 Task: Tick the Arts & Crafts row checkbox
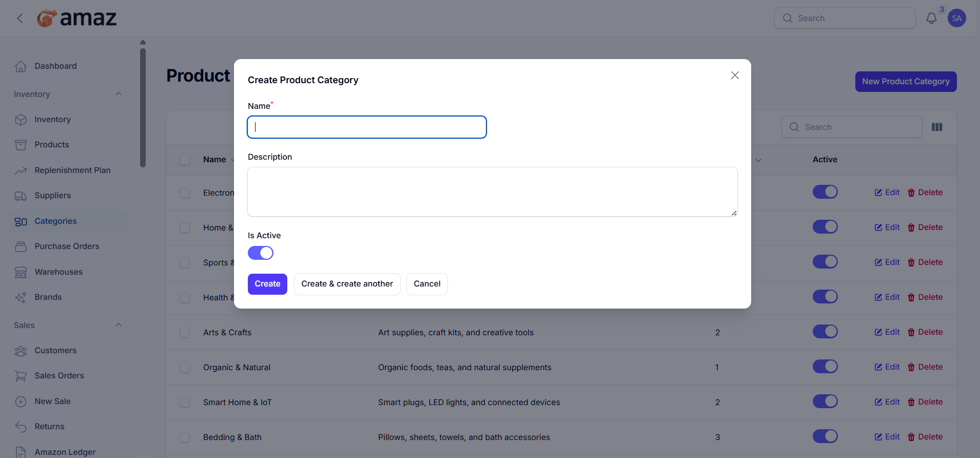click(x=185, y=333)
